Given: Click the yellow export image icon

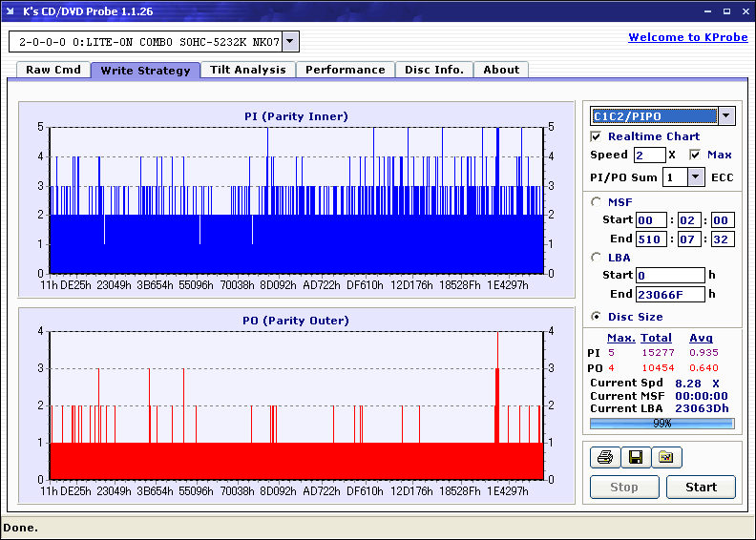Looking at the screenshot, I should tap(666, 457).
